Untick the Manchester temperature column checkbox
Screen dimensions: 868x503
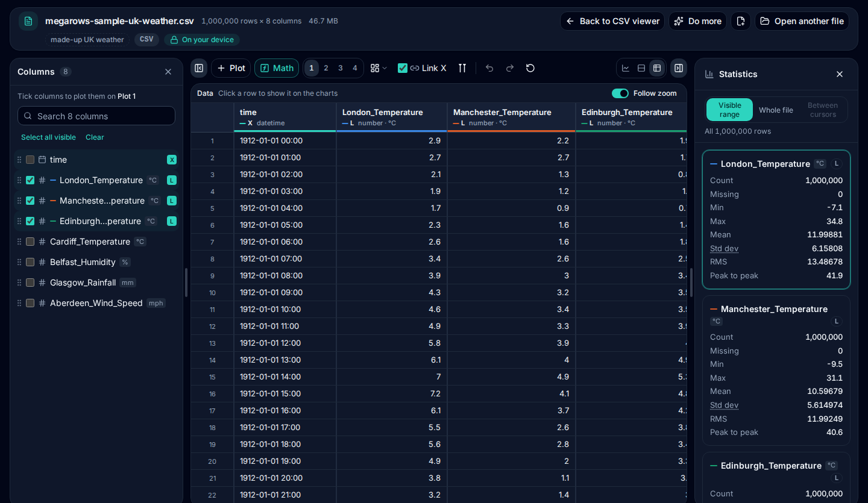pyautogui.click(x=30, y=201)
